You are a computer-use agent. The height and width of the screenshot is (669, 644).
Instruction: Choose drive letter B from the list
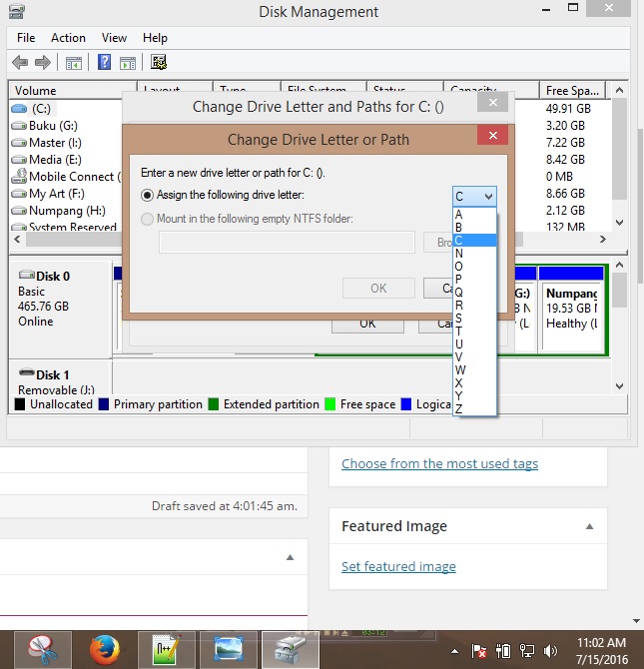coord(474,228)
